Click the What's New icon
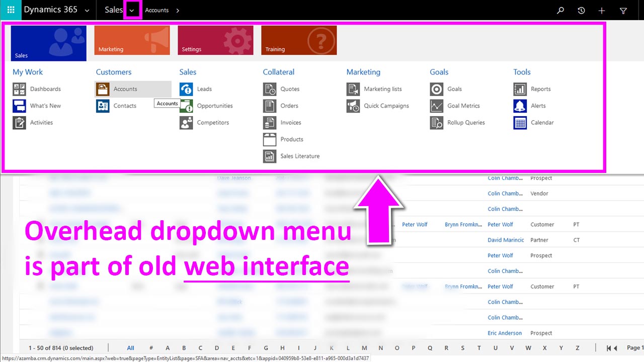Image resolution: width=644 pixels, height=362 pixels. [x=19, y=106]
